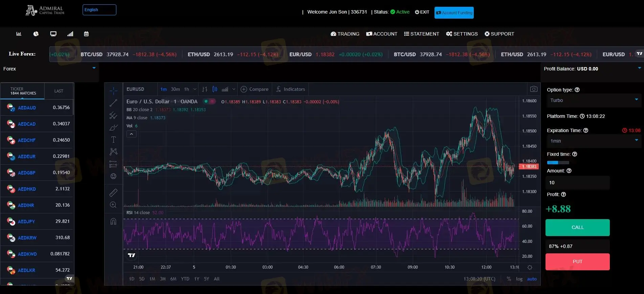644x294 pixels.
Task: Click the Account Funding button
Action: pos(454,13)
